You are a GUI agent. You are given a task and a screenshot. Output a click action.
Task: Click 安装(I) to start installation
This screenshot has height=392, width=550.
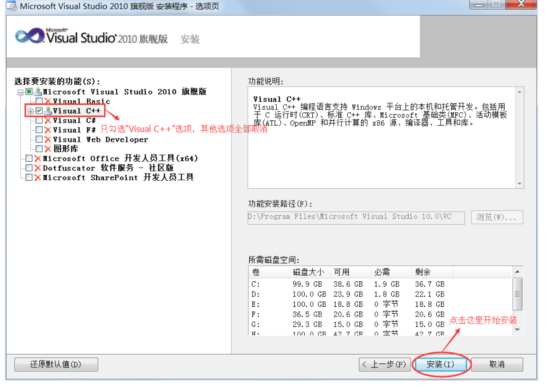(x=441, y=364)
